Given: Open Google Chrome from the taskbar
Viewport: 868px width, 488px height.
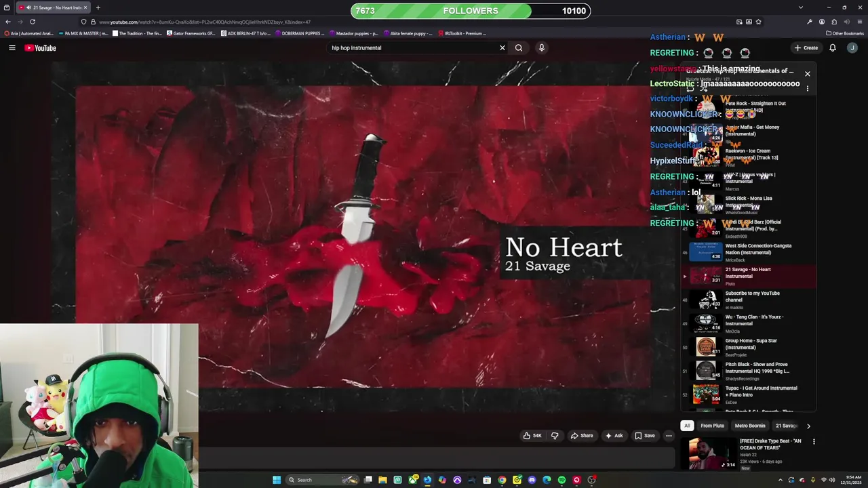Looking at the screenshot, I should [x=502, y=480].
